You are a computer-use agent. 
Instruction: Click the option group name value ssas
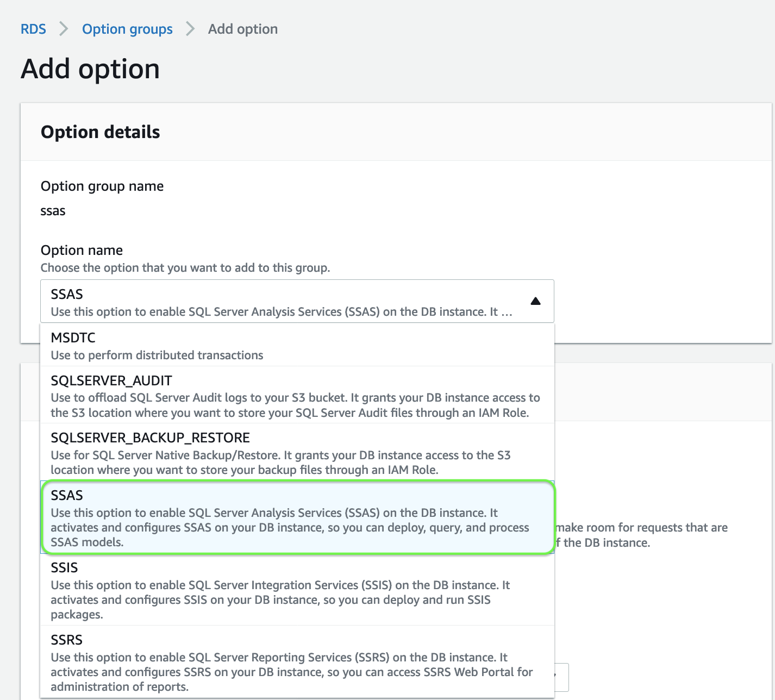[x=53, y=211]
